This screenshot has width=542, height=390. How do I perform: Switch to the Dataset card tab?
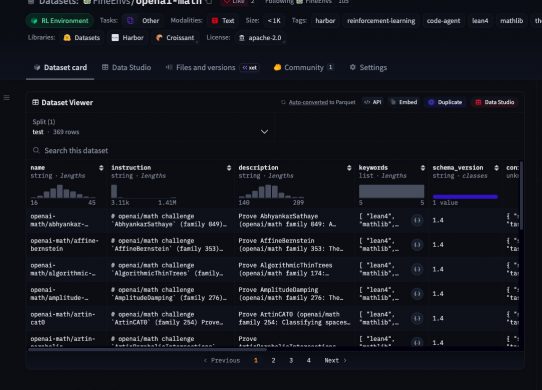[x=60, y=67]
